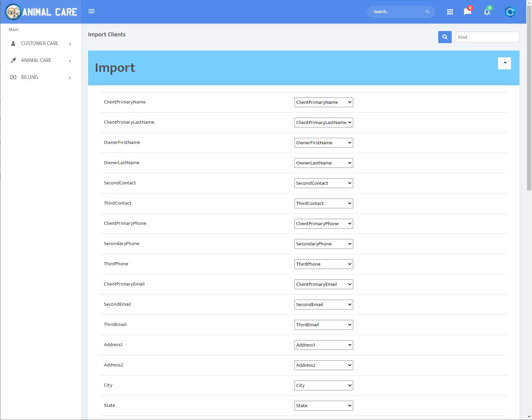532x420 pixels.
Task: Open ClientPrimaryName mapping dropdown
Action: pyautogui.click(x=324, y=102)
